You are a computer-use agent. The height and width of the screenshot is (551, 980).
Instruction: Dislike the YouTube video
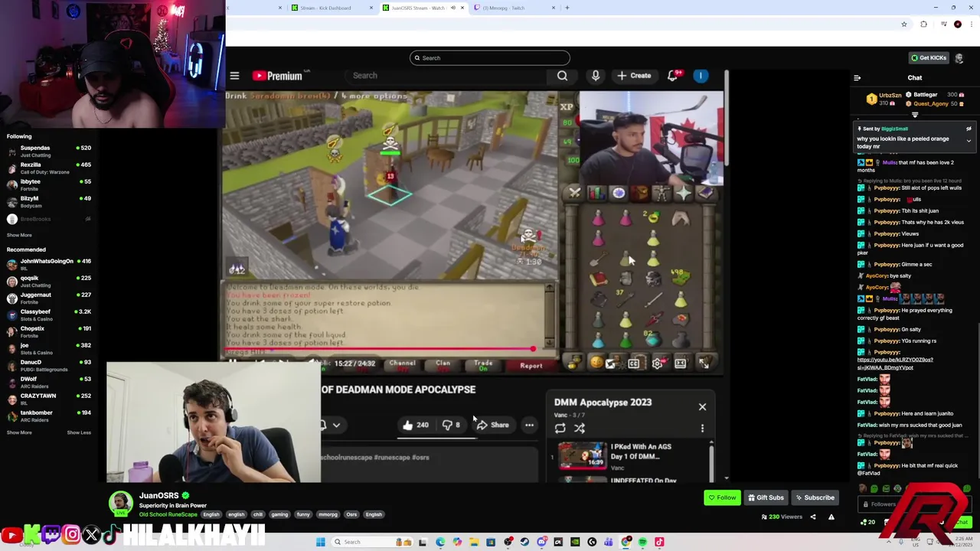[x=451, y=425]
